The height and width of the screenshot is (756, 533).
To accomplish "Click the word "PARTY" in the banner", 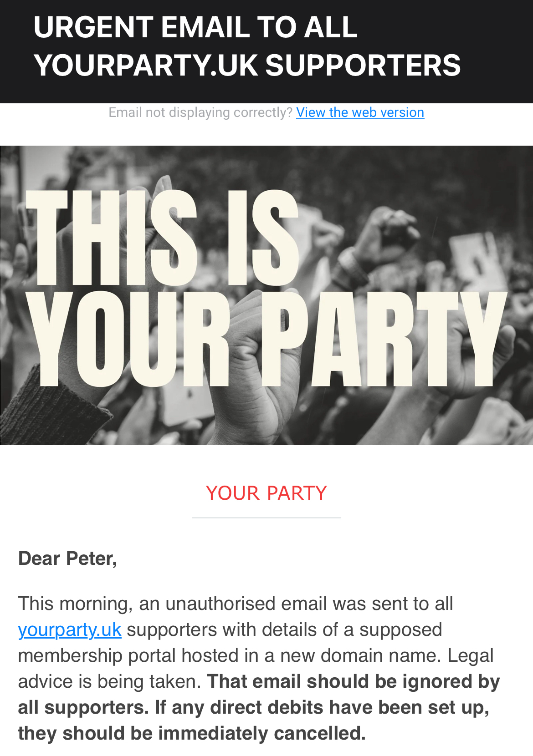I will 383,339.
